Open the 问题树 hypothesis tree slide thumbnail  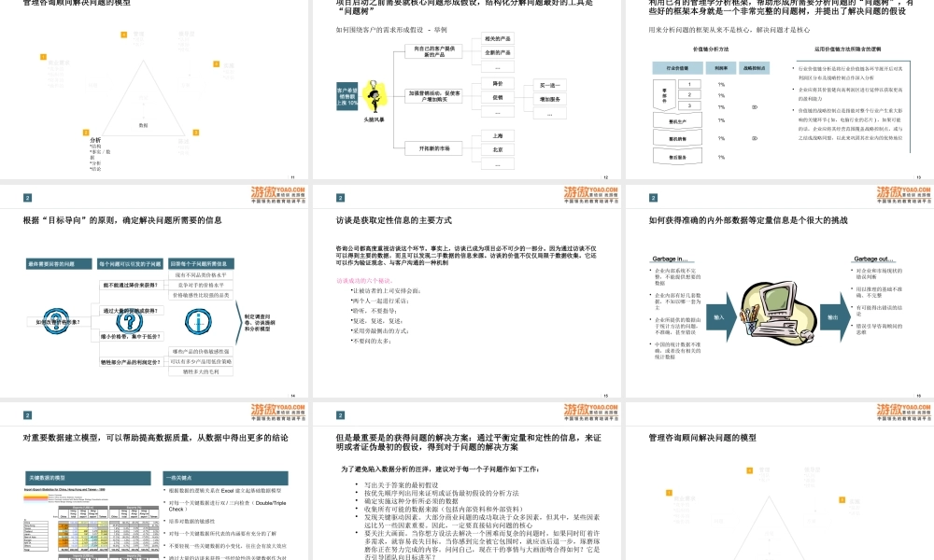coord(466,90)
